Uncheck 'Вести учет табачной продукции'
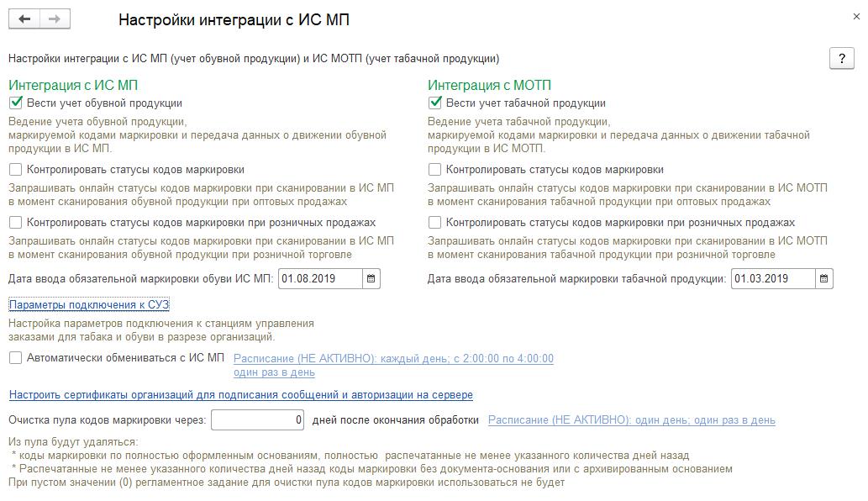The image size is (868, 501). click(435, 103)
